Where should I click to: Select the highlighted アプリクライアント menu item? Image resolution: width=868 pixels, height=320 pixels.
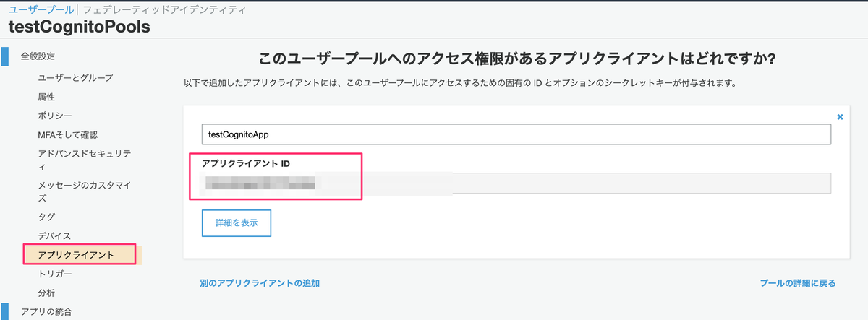80,254
